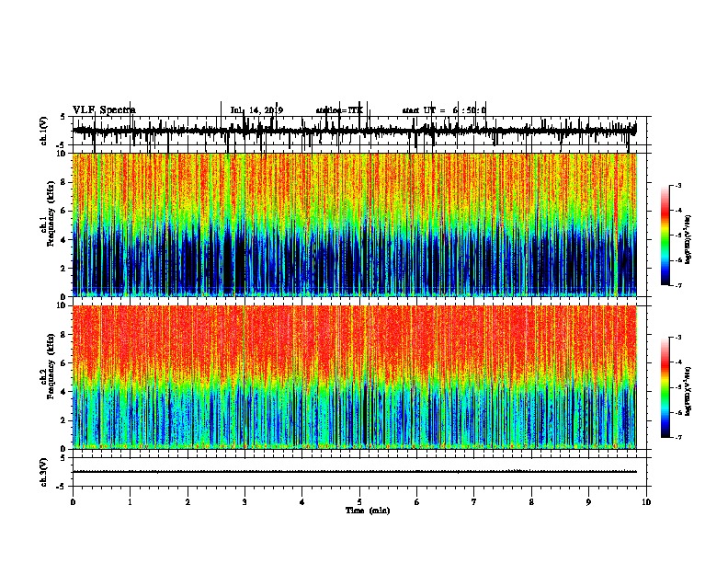Click time axis tick label "10"

click(646, 502)
